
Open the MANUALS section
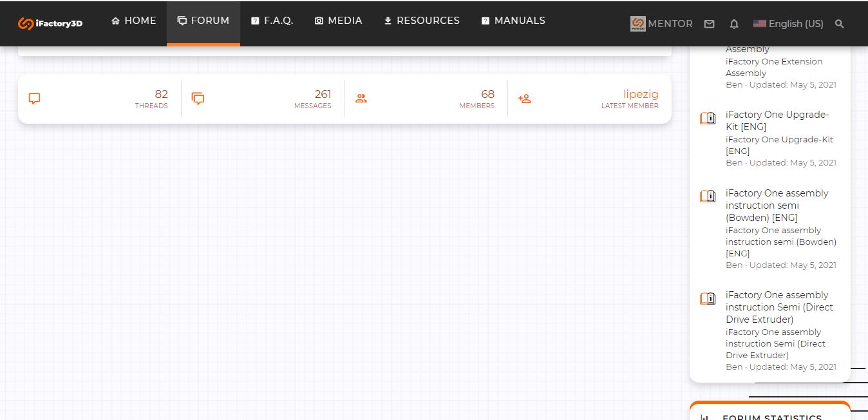pos(513,21)
